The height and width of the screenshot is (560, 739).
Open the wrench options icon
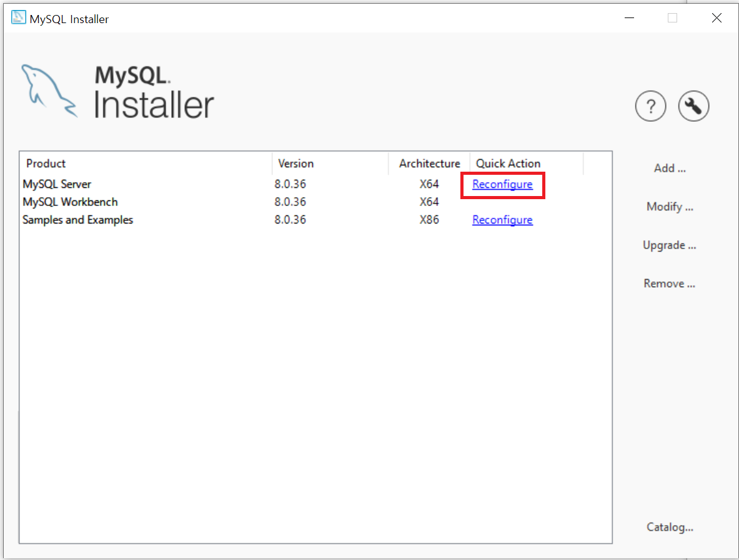pos(693,106)
